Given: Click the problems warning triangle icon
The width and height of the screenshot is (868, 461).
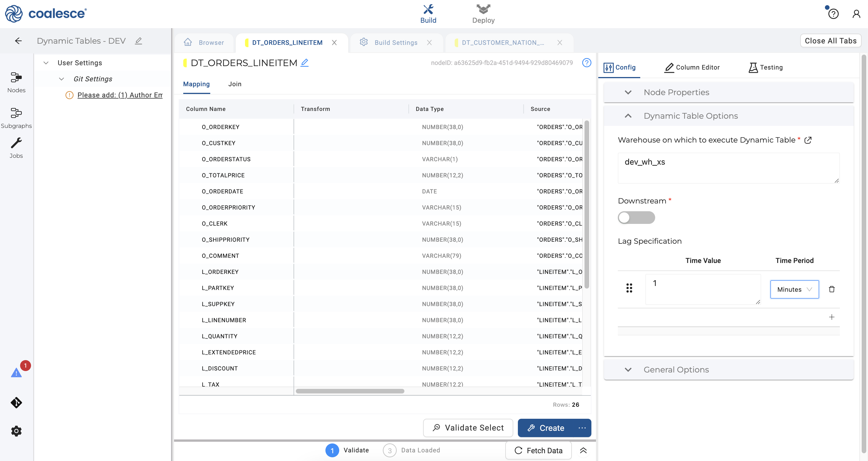Looking at the screenshot, I should coord(16,373).
